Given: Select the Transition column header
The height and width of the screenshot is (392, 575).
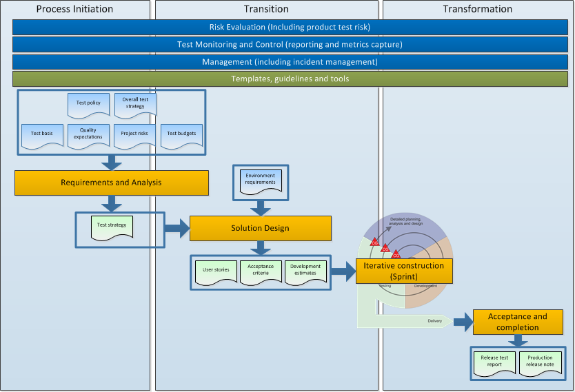Looking at the screenshot, I should (x=266, y=9).
